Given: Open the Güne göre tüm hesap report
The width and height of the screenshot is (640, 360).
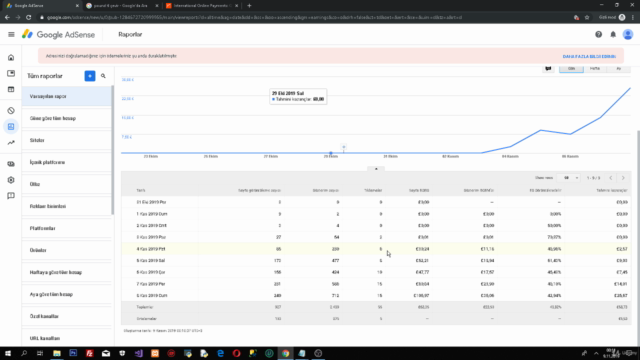Looking at the screenshot, I should pos(67,118).
